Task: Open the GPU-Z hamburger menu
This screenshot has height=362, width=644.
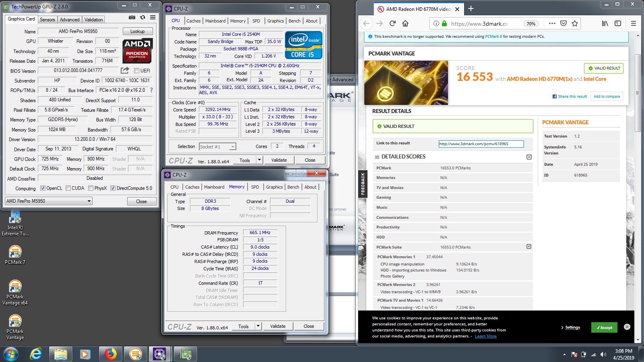Action: click(153, 17)
